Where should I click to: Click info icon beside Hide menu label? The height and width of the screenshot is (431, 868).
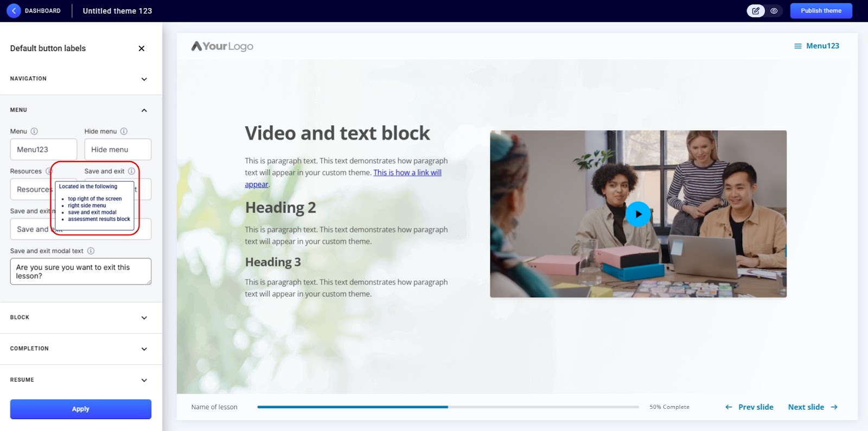124,131
